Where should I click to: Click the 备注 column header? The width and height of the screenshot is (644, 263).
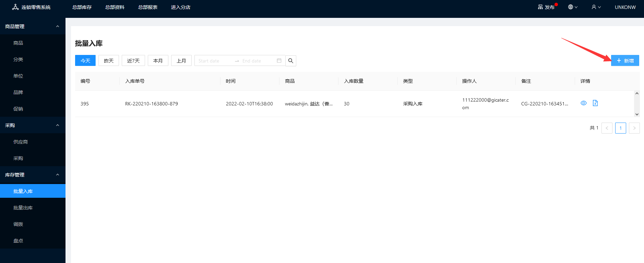coord(526,81)
